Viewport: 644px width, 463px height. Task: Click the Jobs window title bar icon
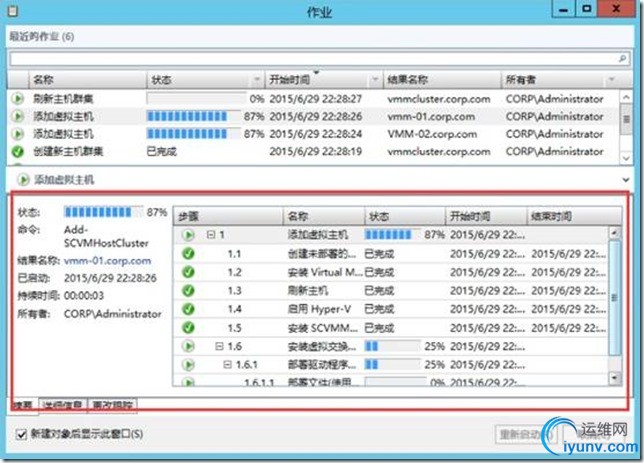(13, 11)
